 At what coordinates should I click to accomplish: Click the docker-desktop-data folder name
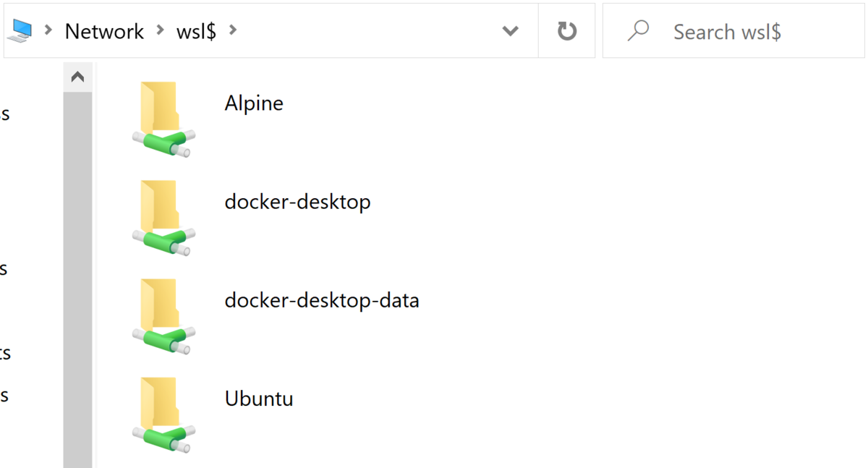point(322,299)
